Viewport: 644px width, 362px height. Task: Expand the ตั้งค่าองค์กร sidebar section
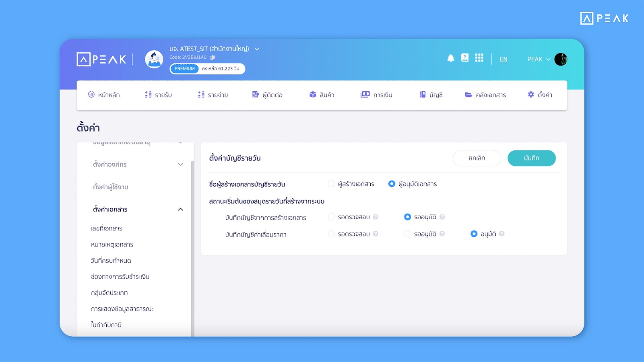tap(180, 164)
